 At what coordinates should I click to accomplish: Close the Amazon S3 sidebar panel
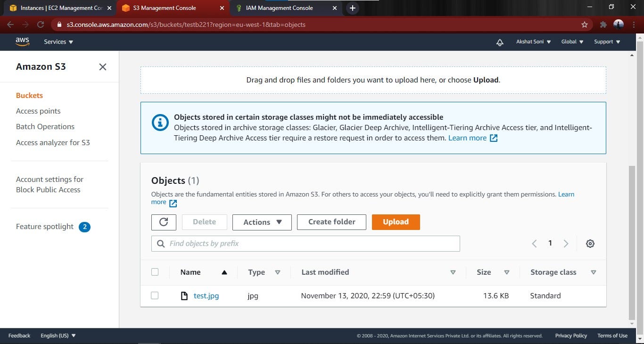click(103, 67)
